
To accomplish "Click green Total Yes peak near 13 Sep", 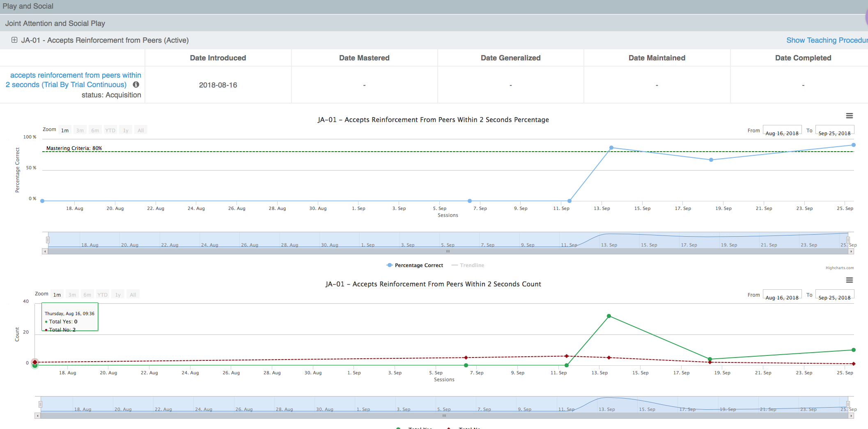I will [x=609, y=316].
